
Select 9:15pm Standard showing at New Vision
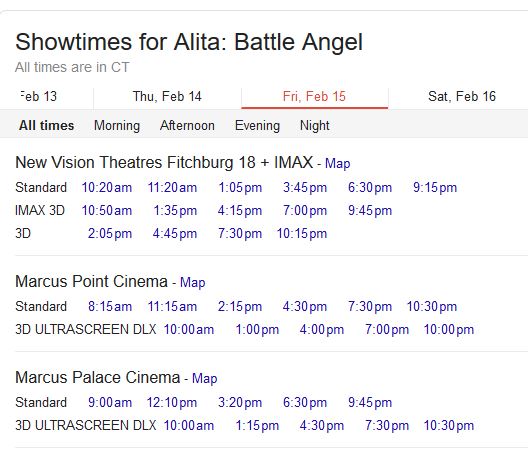click(435, 188)
